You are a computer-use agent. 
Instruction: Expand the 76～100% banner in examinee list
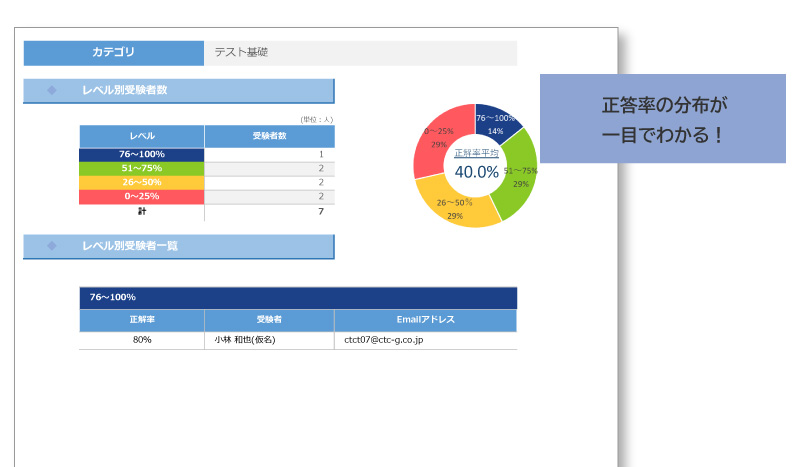coord(297,298)
